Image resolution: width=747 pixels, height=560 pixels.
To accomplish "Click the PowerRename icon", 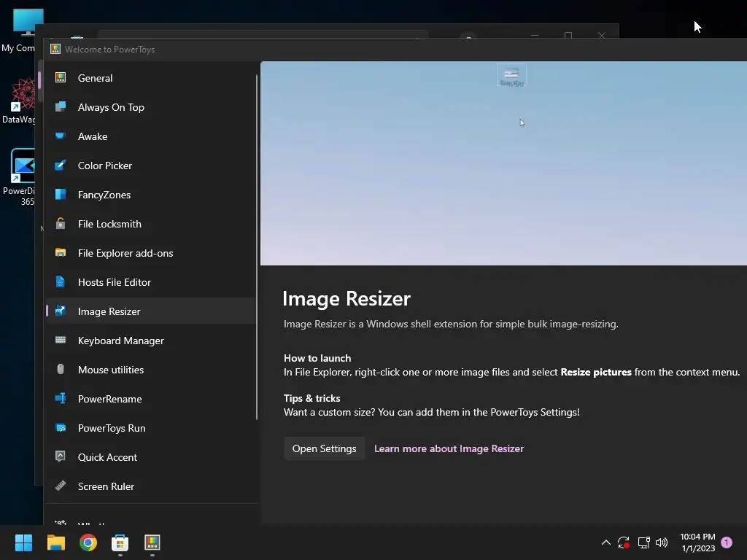I will [x=61, y=399].
